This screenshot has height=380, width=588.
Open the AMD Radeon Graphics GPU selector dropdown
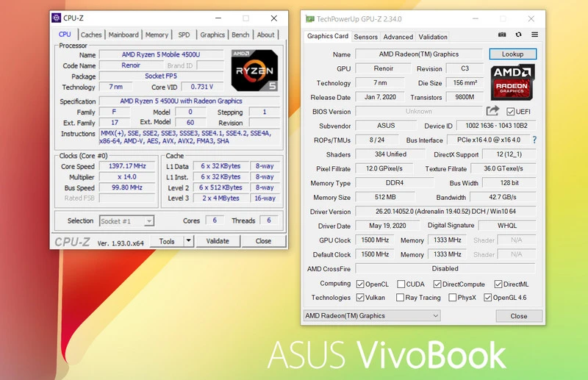(x=371, y=315)
